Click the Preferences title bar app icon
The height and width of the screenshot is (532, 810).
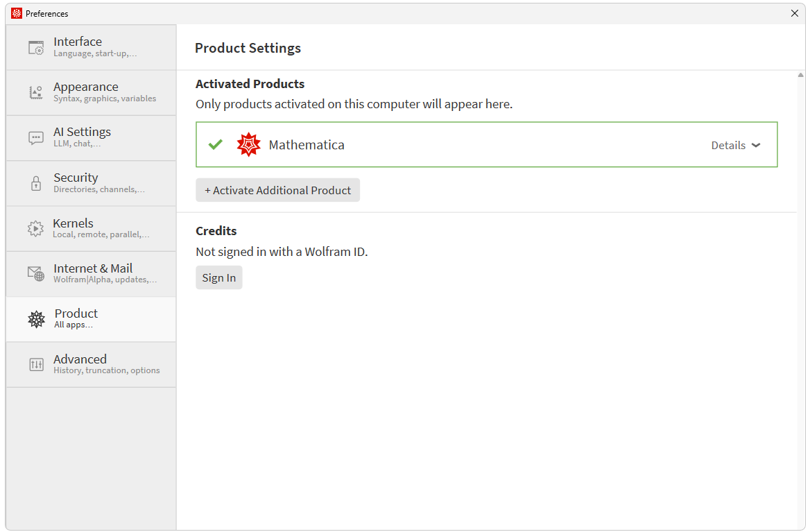(17, 13)
